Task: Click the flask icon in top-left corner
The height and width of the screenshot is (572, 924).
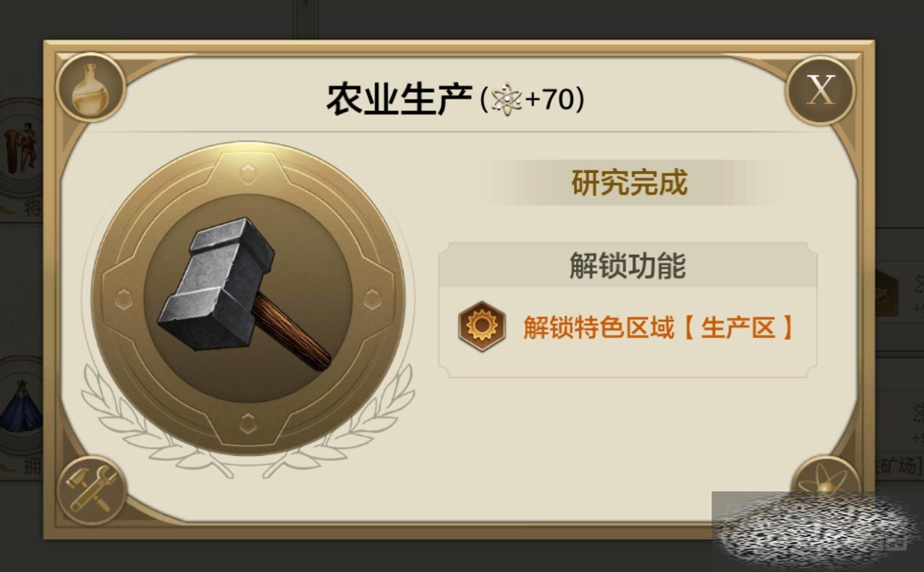Action: click(x=91, y=87)
